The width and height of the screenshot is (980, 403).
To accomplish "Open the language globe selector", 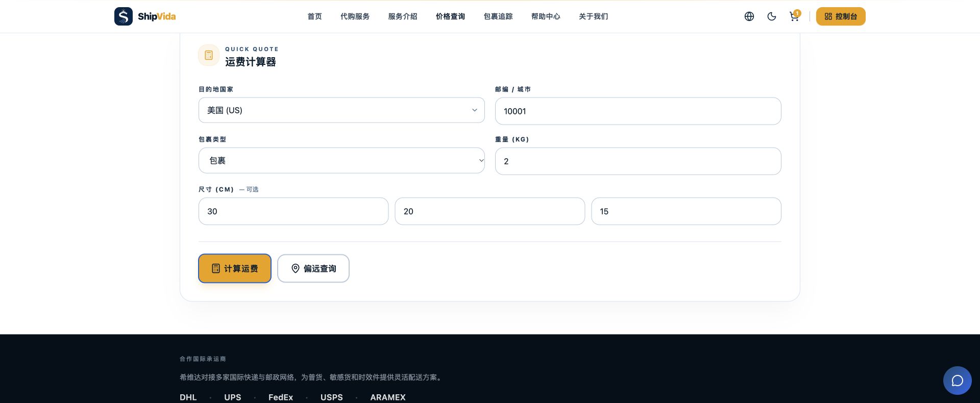I will click(749, 16).
